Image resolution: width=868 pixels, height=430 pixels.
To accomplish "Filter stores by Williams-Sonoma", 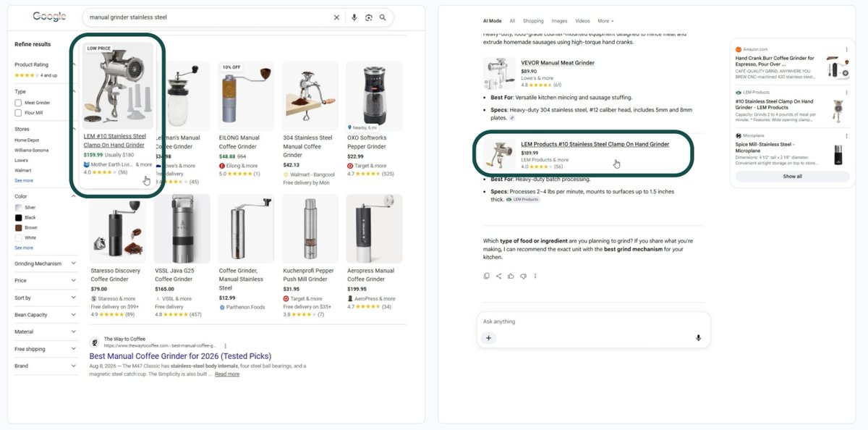I will coord(32,150).
